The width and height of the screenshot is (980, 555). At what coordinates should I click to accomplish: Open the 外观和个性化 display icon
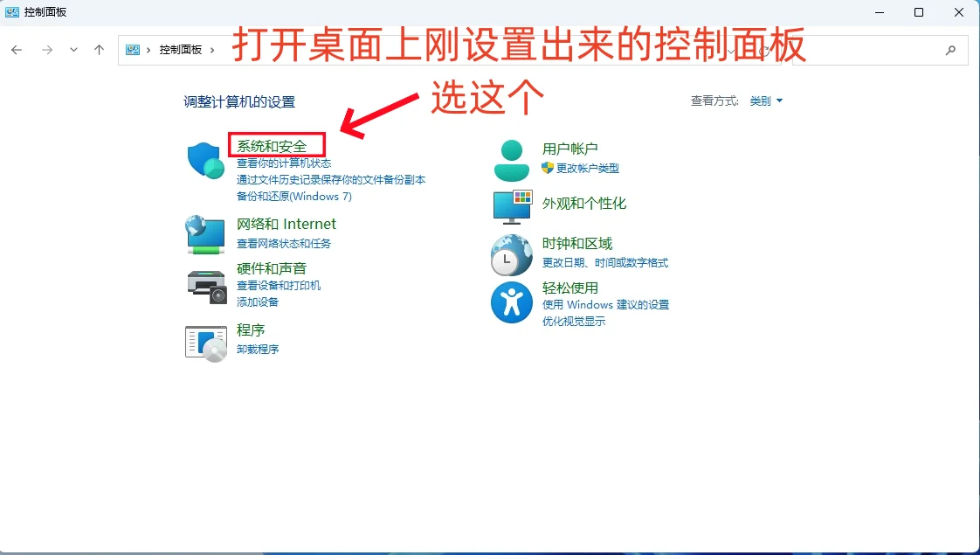click(511, 206)
